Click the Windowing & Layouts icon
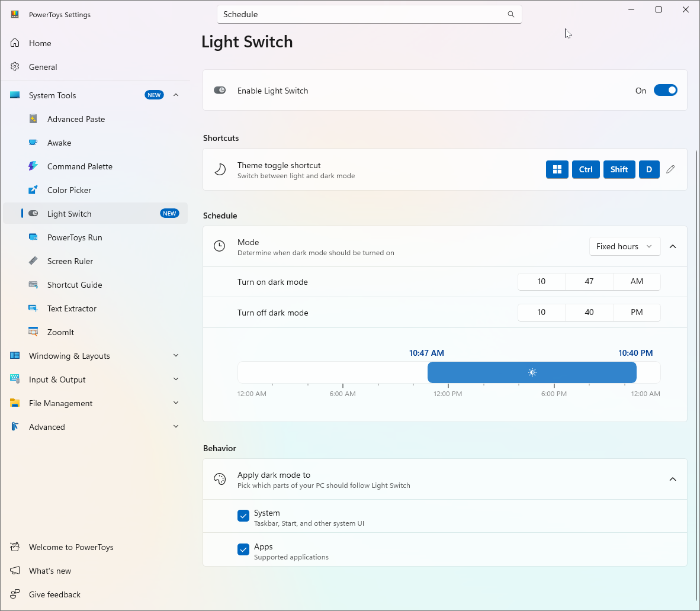Viewport: 700px width, 611px height. pos(15,356)
